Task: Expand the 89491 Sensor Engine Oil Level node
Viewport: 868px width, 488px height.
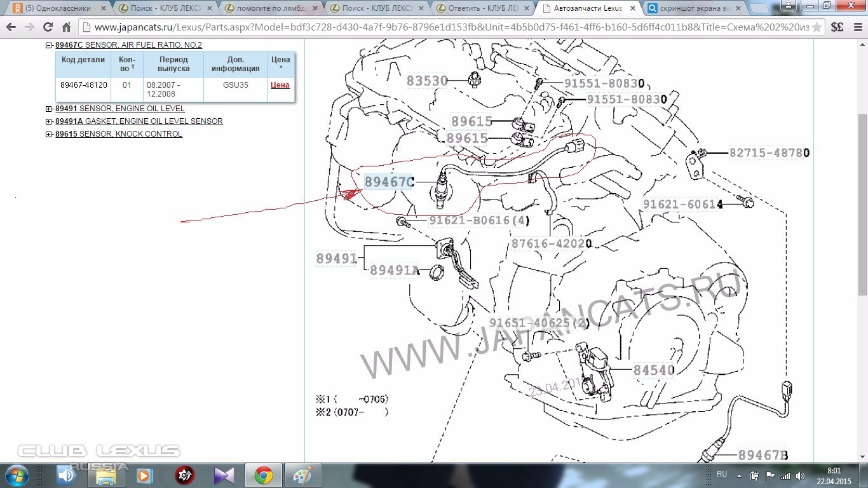Action: [x=49, y=109]
